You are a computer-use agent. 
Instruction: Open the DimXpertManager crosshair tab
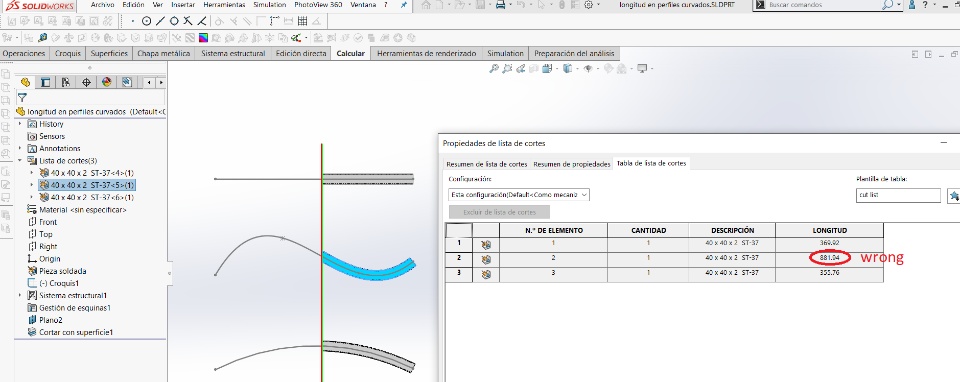86,82
